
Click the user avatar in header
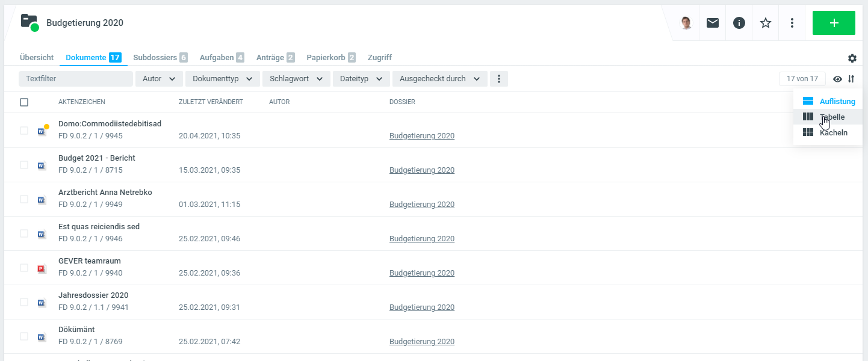click(x=686, y=23)
